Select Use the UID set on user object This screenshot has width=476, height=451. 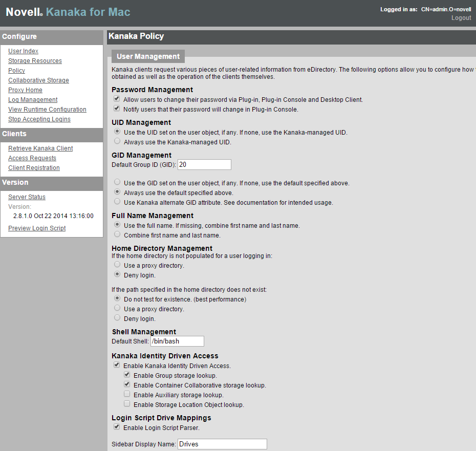pos(117,132)
